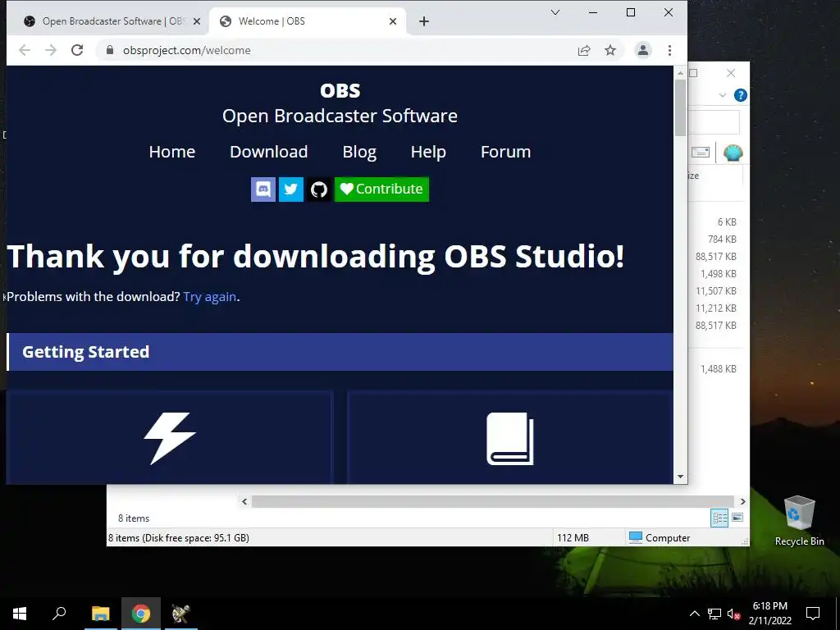This screenshot has height=630, width=840.
Task: Click the page scrollbar up arrow
Action: tap(680, 72)
